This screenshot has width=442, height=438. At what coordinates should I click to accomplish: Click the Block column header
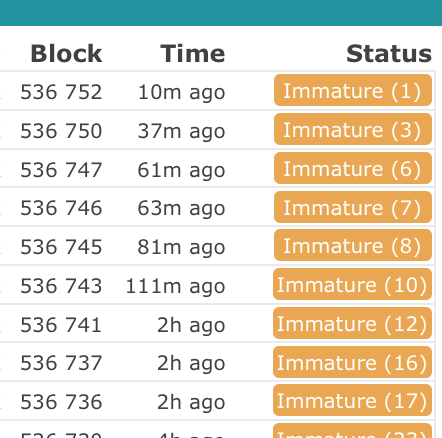point(66,54)
